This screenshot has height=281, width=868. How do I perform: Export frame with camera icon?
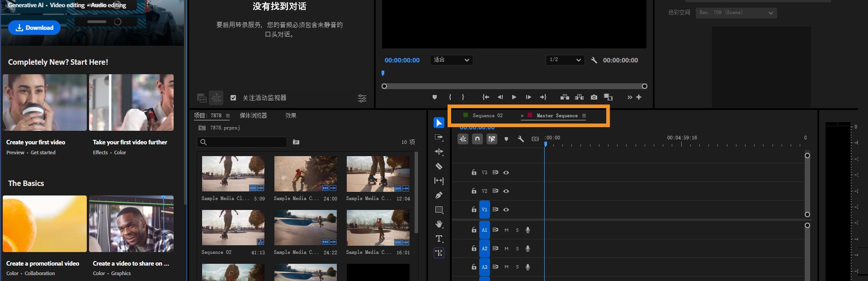coord(594,97)
